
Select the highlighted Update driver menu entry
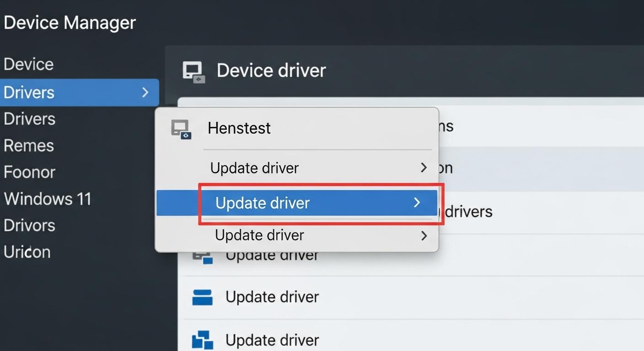point(263,203)
